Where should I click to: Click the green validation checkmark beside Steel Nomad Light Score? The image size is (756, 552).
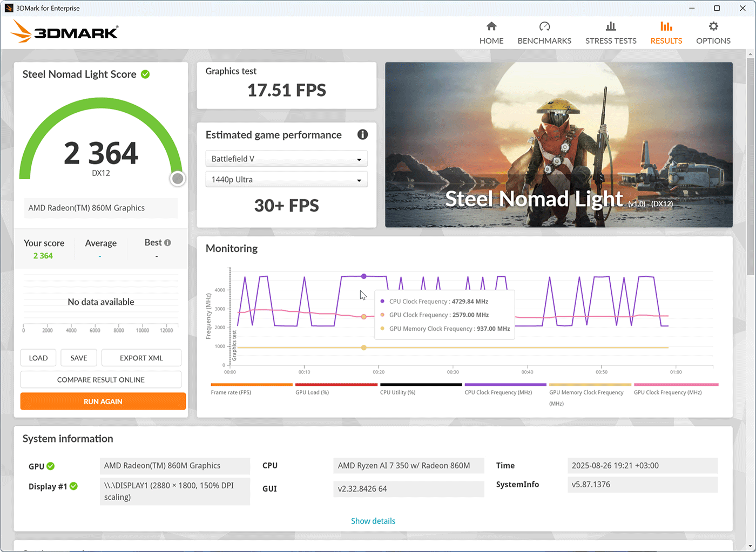click(145, 74)
